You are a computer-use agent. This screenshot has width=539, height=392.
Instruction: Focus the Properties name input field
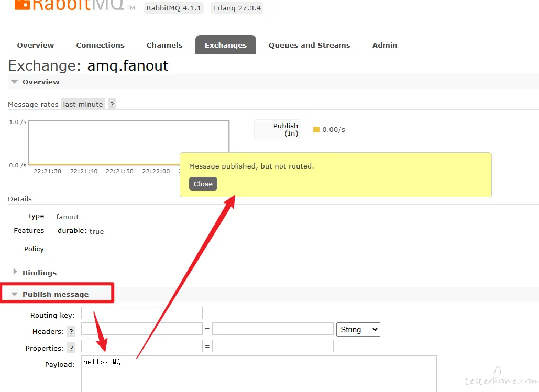(141, 346)
